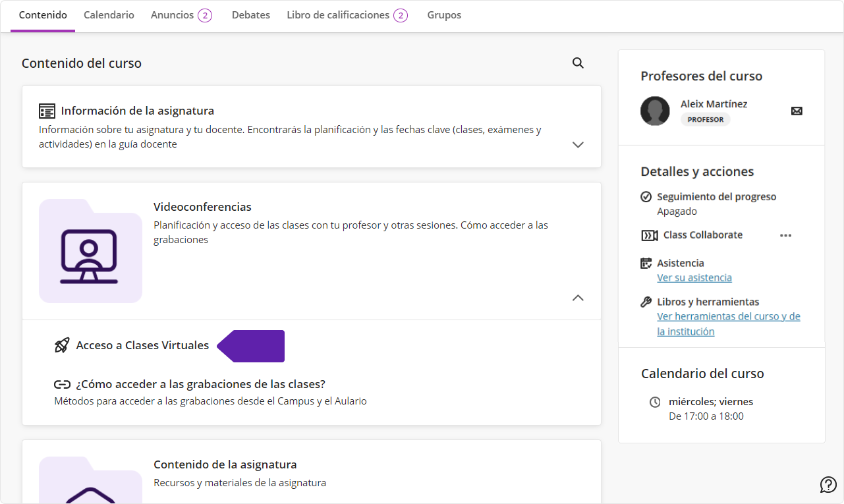The image size is (844, 504).
Task: Open Contenido de la asignatura title
Action: coord(225,464)
